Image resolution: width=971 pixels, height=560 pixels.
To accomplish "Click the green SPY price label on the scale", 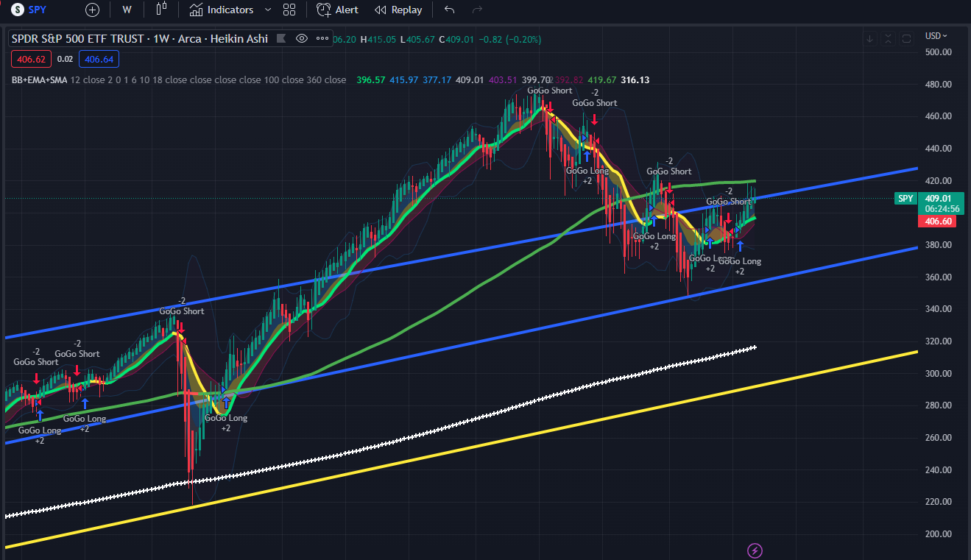I will coord(905,198).
